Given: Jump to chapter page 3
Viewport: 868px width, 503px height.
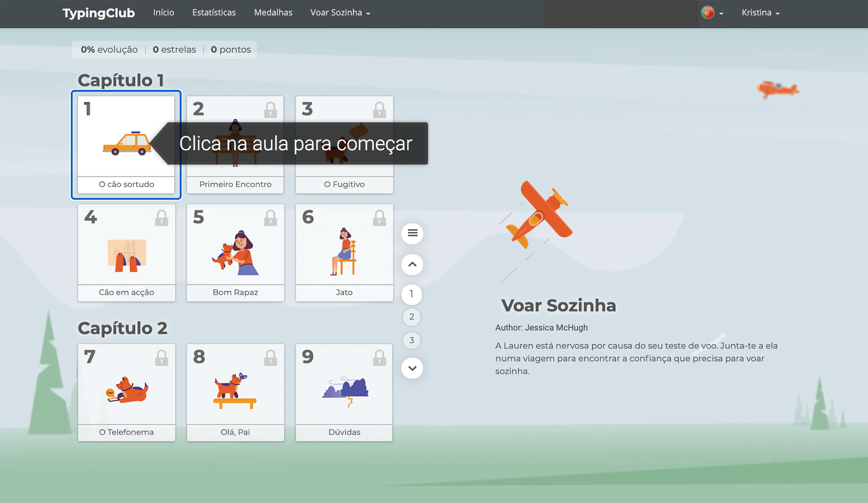Looking at the screenshot, I should [x=411, y=340].
